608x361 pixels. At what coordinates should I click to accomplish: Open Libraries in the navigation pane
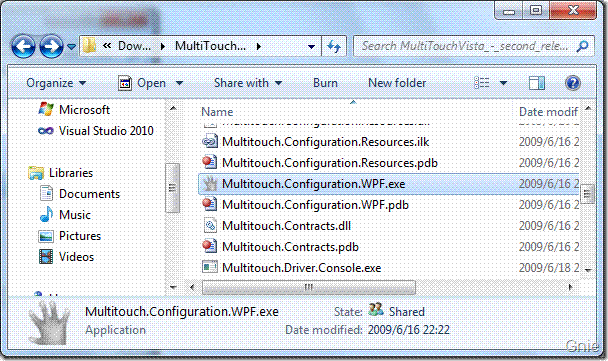(x=71, y=173)
